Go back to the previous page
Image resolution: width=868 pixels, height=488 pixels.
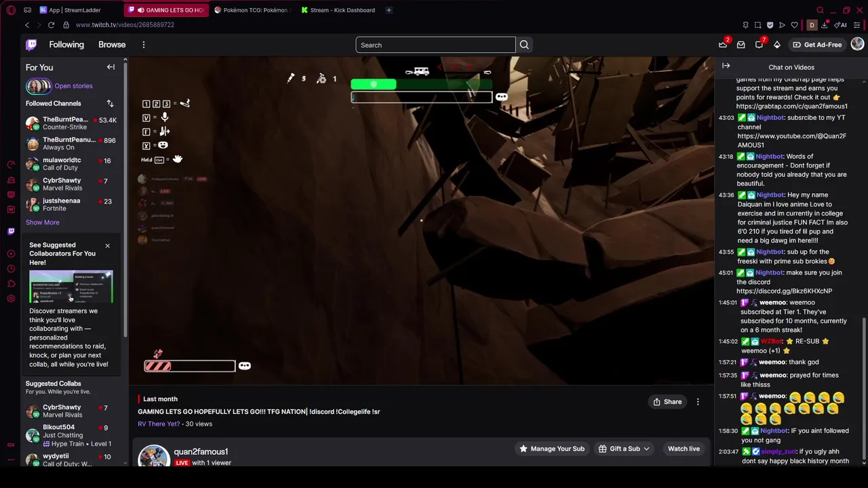point(27,25)
